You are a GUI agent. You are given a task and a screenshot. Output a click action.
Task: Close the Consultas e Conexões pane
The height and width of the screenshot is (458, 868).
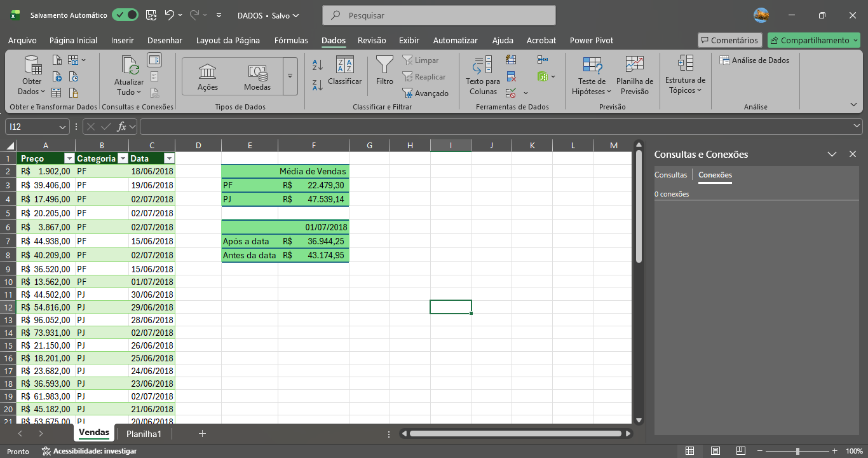(853, 154)
